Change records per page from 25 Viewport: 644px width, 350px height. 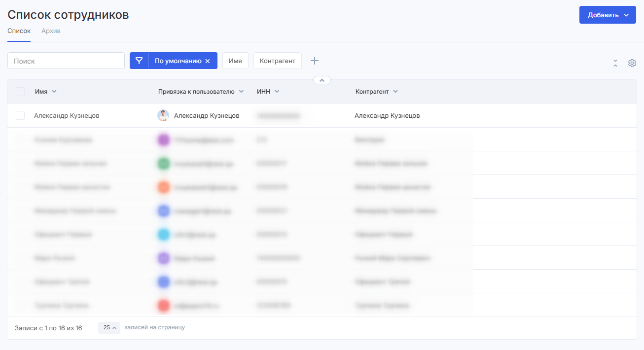(109, 327)
